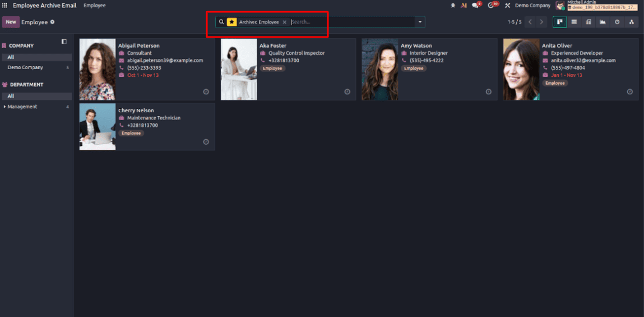Click the name Aka Foster
The width and height of the screenshot is (644, 317).
pos(273,45)
